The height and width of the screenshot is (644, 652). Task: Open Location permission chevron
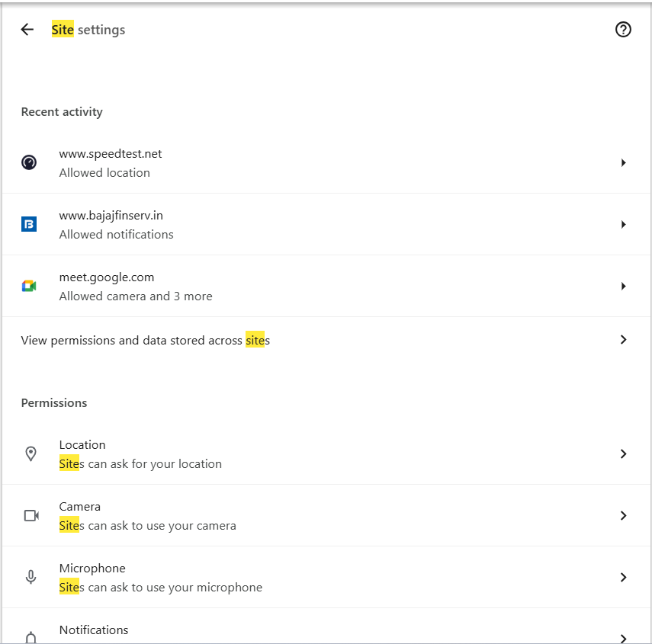click(623, 453)
